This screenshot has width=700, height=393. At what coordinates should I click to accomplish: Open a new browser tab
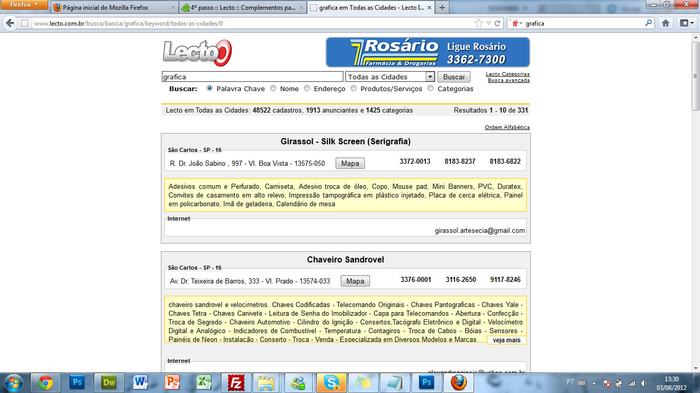(442, 8)
